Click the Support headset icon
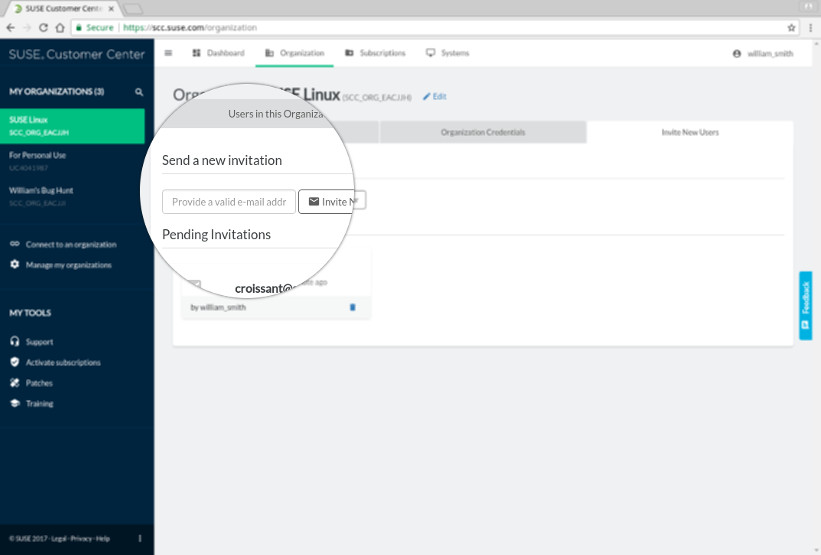Image resolution: width=821 pixels, height=555 pixels. click(15, 342)
